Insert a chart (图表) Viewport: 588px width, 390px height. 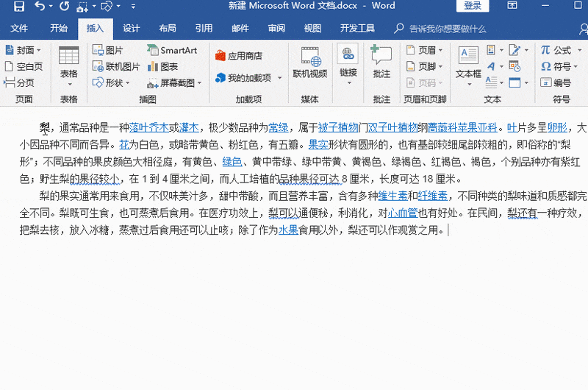point(162,67)
